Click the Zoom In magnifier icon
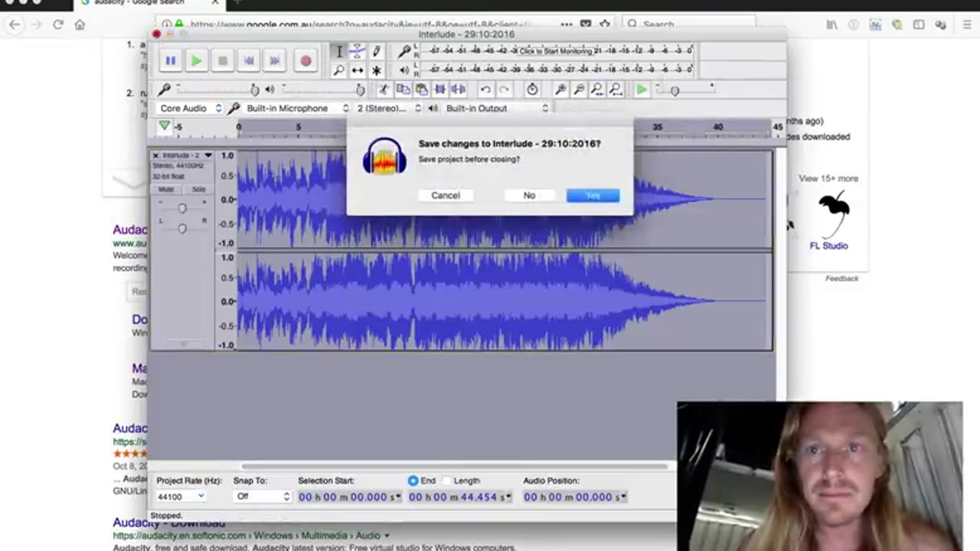 click(x=560, y=90)
